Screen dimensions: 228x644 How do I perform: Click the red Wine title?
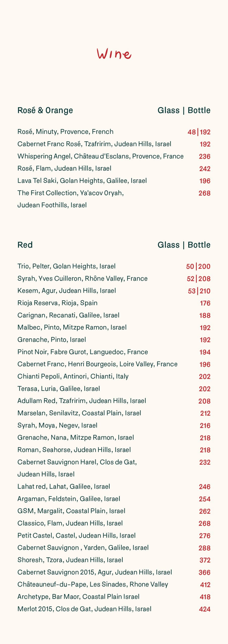click(x=114, y=54)
